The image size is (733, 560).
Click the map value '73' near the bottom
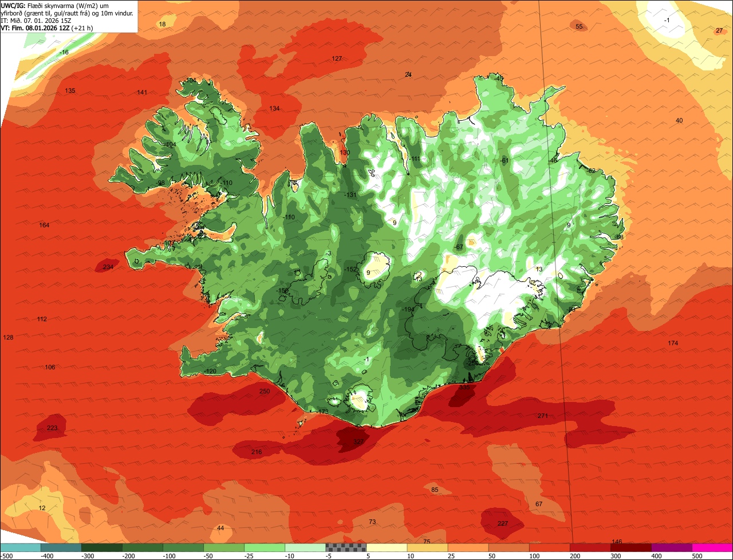372,522
